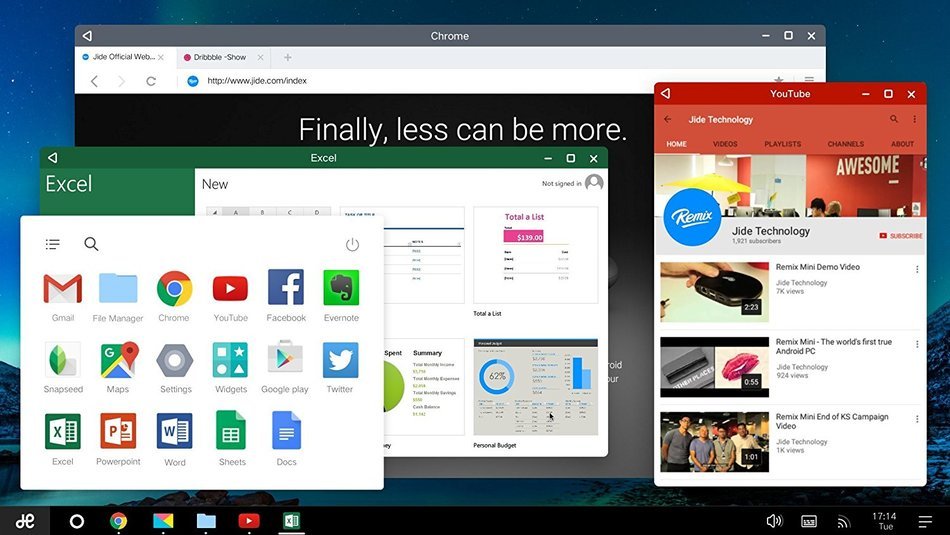
Task: Open options dots for End of KS Campaign video
Action: [x=917, y=419]
